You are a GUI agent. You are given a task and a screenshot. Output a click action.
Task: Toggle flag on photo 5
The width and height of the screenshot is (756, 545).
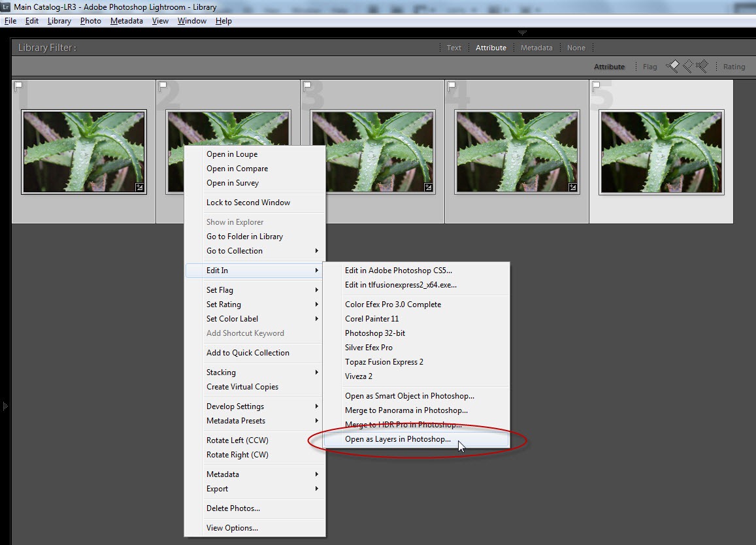click(x=596, y=86)
